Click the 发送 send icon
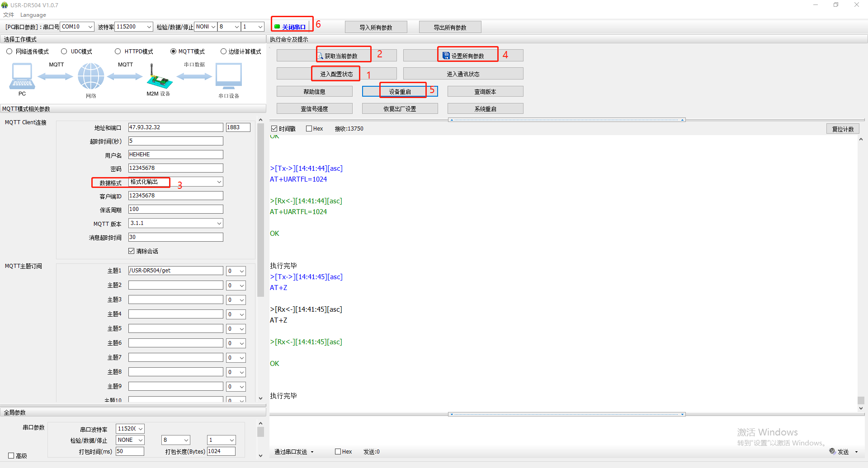This screenshot has height=468, width=868. pos(832,451)
